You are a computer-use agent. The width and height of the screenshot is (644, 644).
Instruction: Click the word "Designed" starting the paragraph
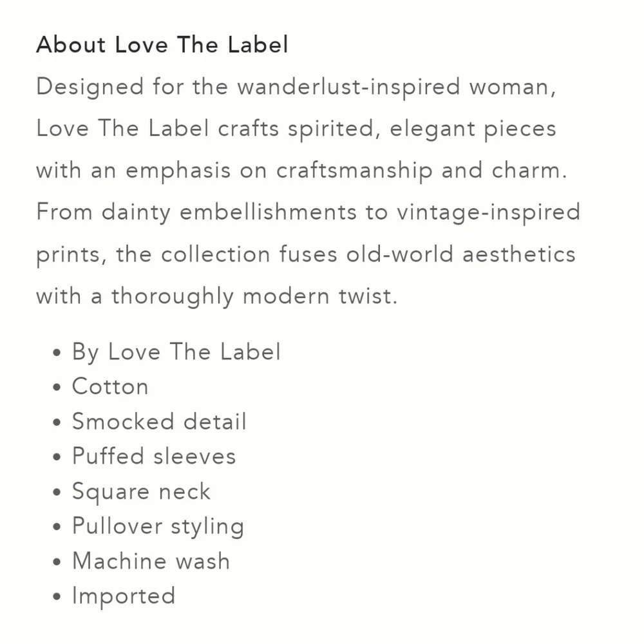[x=90, y=87]
